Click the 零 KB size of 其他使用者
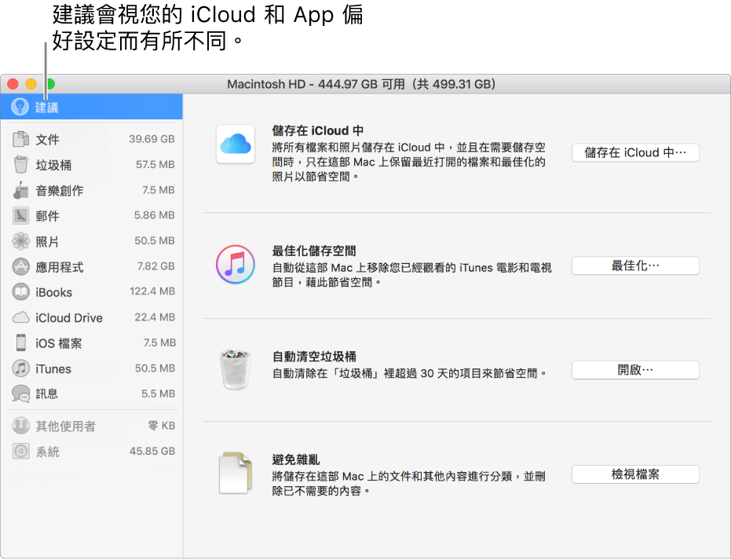The height and width of the screenshot is (560, 731). [x=161, y=425]
